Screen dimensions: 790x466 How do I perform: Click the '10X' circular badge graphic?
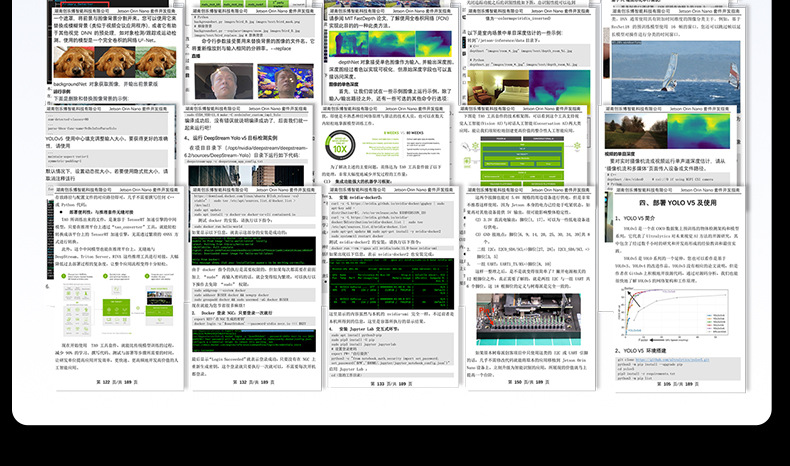pyautogui.click(x=340, y=146)
